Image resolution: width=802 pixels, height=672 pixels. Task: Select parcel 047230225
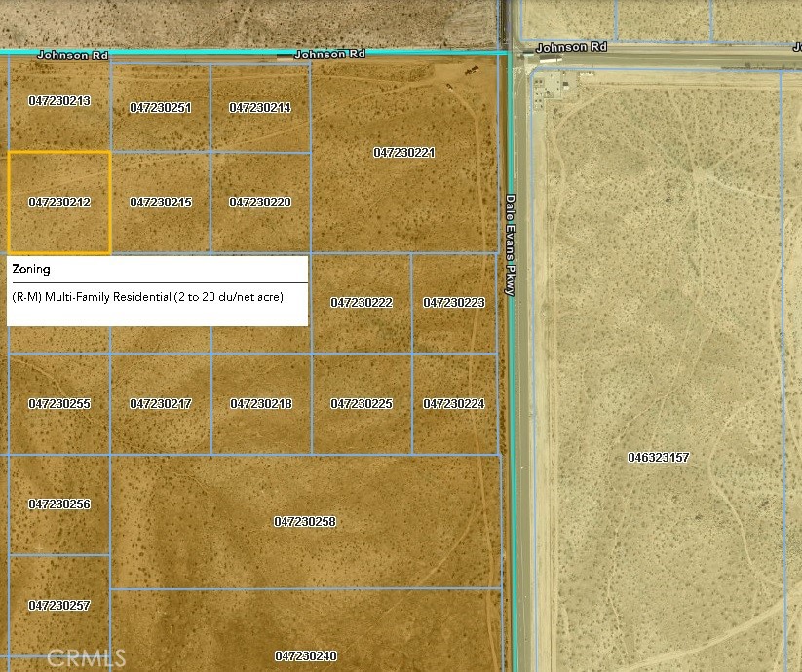(362, 404)
